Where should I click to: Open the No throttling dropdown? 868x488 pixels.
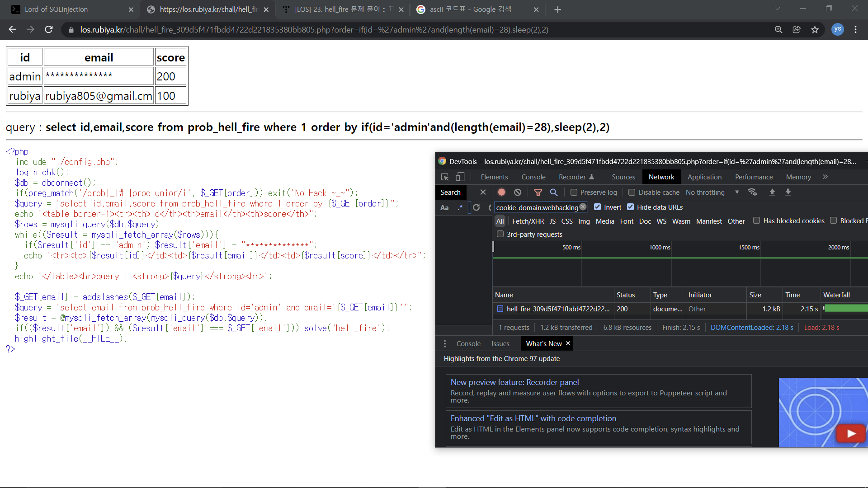(x=712, y=192)
